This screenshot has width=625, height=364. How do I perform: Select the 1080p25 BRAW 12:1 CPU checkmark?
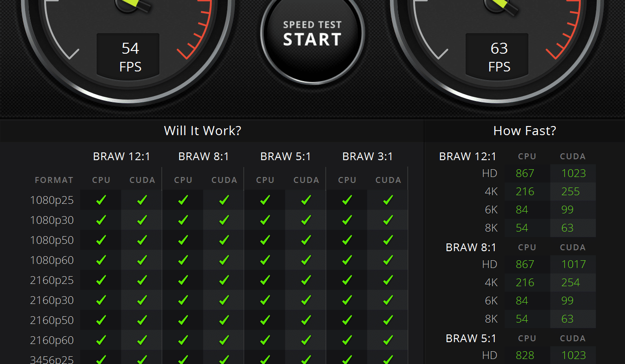click(x=101, y=200)
